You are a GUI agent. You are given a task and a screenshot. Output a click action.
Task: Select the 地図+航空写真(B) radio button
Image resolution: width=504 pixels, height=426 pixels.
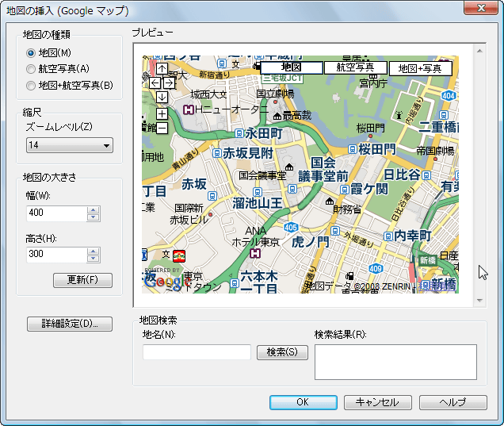click(31, 86)
